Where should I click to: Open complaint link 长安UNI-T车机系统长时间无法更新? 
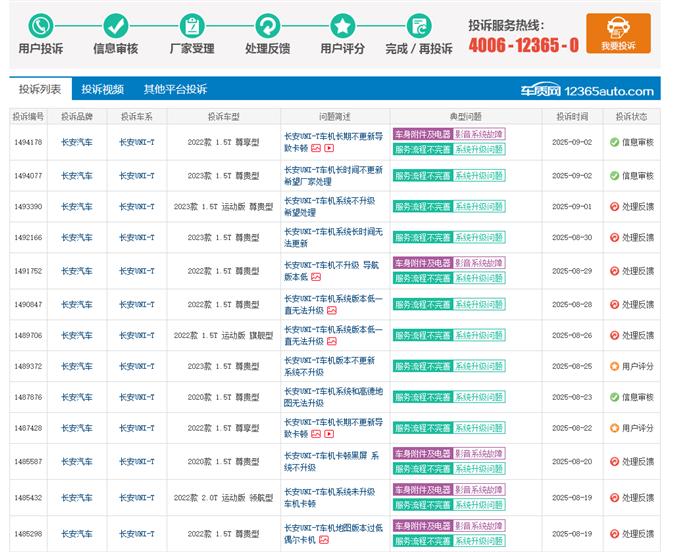[x=333, y=238]
